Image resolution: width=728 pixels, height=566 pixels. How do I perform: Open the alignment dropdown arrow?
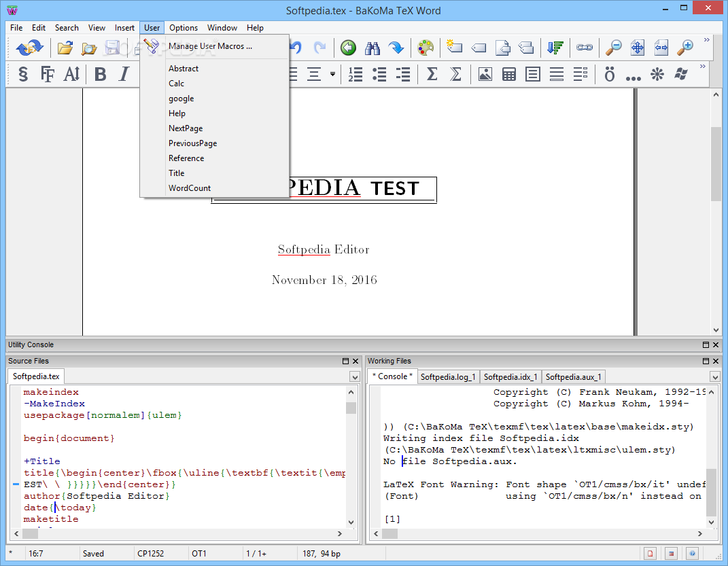[x=332, y=74]
